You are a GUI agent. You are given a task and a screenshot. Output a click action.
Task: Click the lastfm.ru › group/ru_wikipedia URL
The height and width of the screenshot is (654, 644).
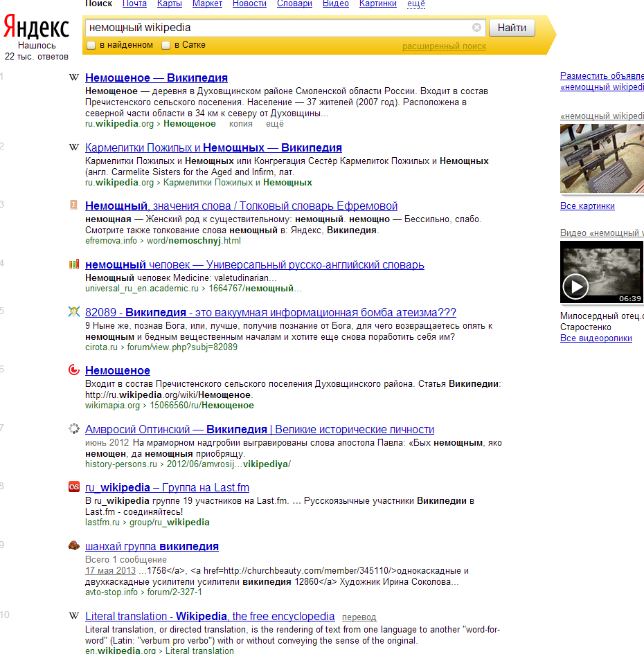pos(147,523)
